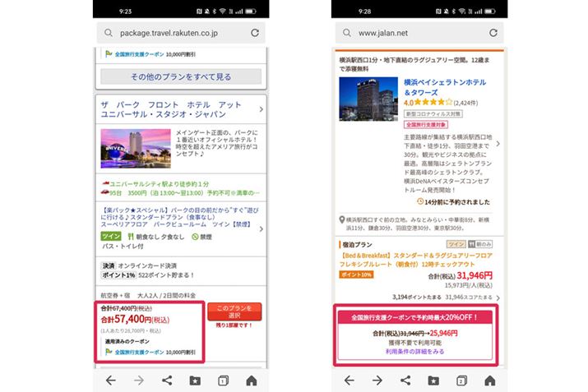Open plan details chevron beside 楽パック plan
The width and height of the screenshot is (588, 392).
[x=262, y=228]
